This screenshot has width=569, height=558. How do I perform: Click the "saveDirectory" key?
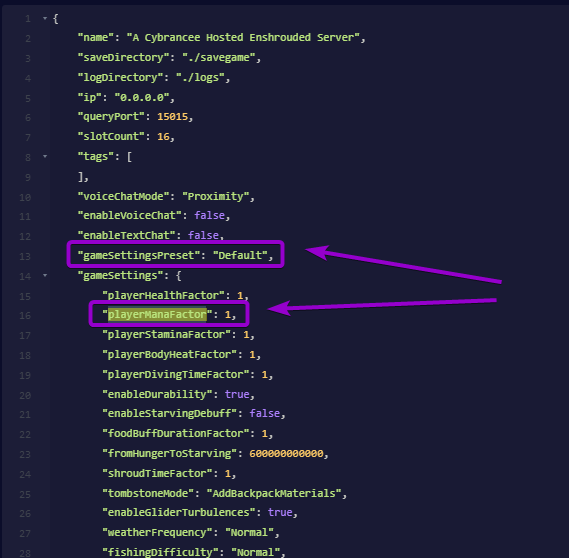click(123, 57)
